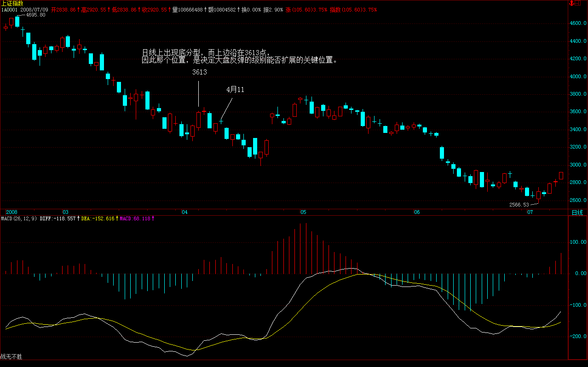Click the 1A0001 stock code
This screenshot has height=367, width=588.
pos(9,9)
